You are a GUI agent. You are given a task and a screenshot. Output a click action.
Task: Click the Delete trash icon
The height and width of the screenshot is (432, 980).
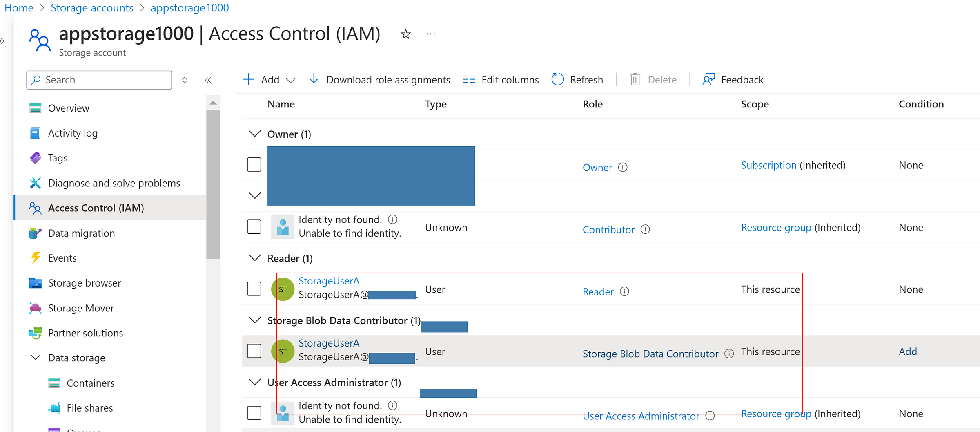click(x=635, y=79)
